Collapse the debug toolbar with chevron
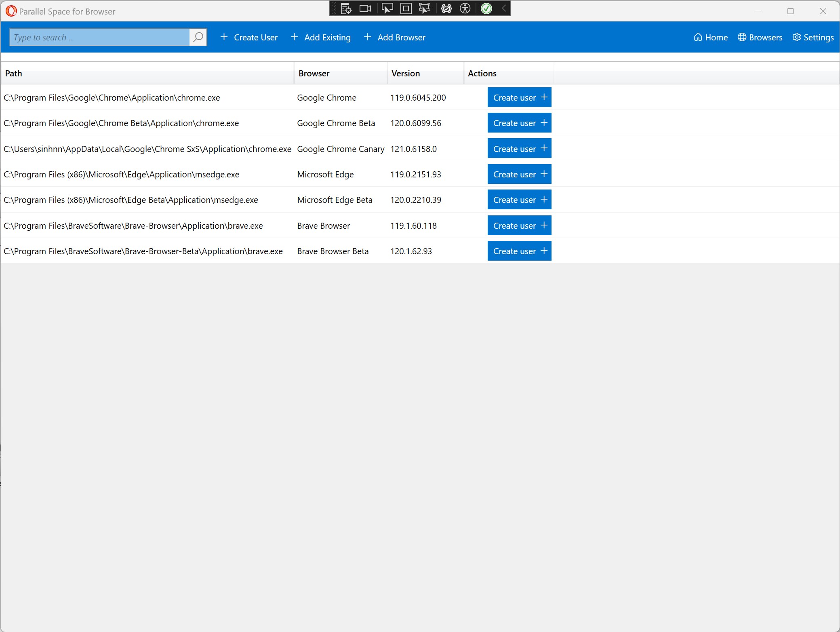The height and width of the screenshot is (632, 840). click(504, 8)
